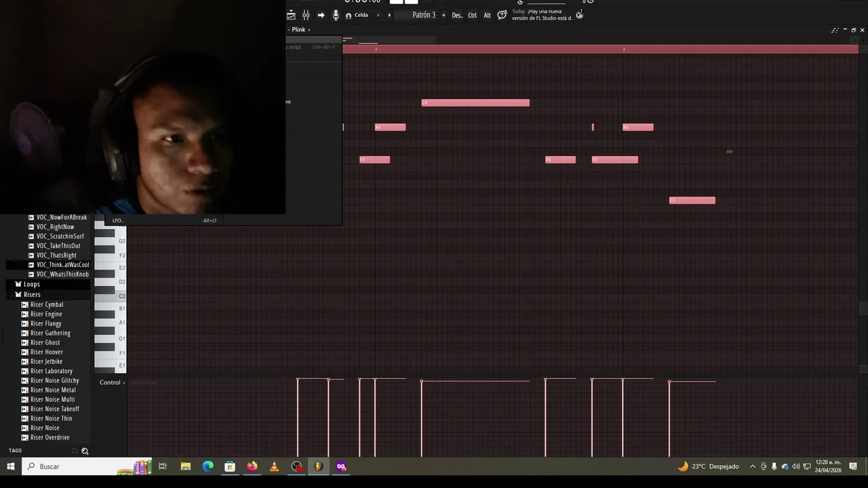Open the Windows Start menu
Viewport: 868px width, 488px height.
pos(10,466)
